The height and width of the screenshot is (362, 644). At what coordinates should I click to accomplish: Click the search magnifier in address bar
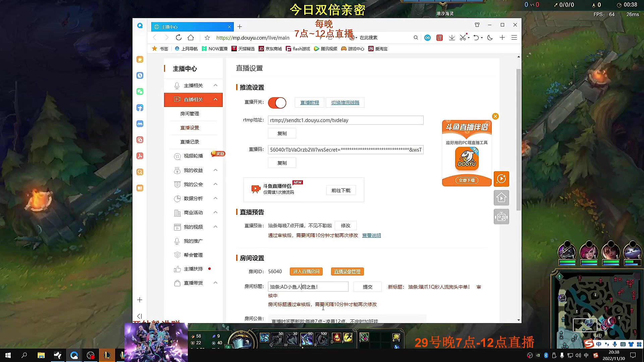tap(416, 38)
